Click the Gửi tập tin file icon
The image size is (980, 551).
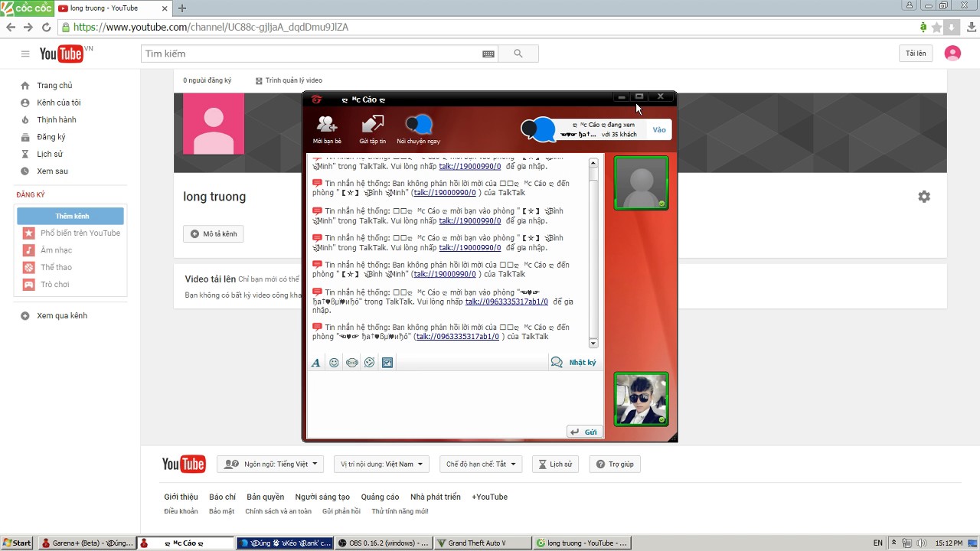pyautogui.click(x=373, y=129)
